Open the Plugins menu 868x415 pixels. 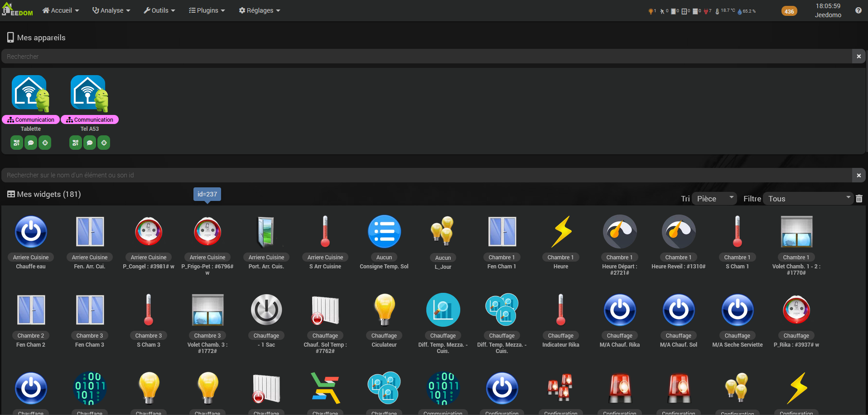(207, 10)
